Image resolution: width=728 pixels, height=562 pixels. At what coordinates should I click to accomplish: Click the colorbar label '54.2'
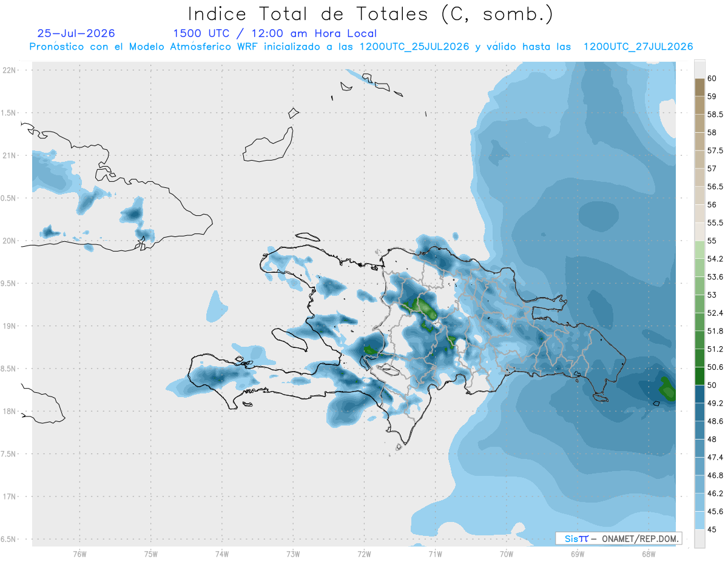(x=715, y=259)
